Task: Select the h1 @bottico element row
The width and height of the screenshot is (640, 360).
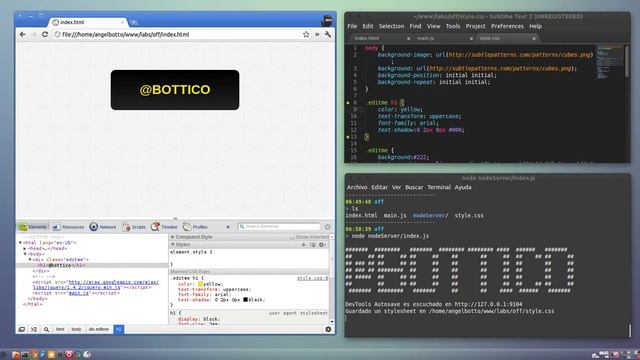Action: click(x=92, y=265)
